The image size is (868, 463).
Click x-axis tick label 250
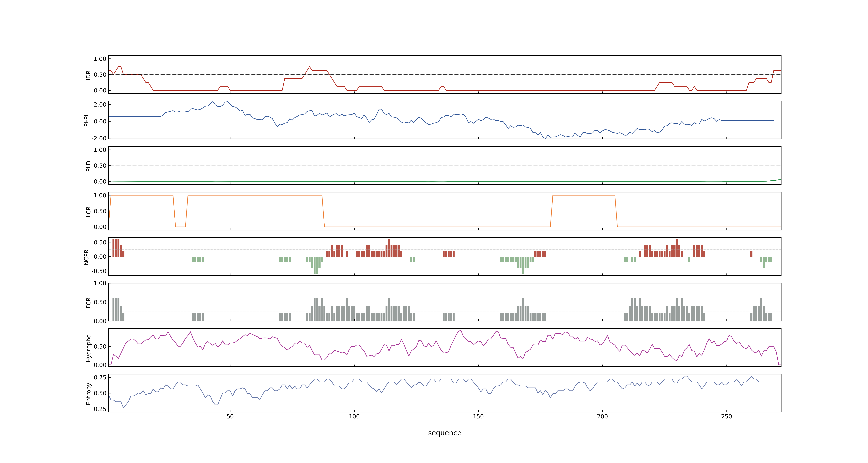(x=726, y=416)
